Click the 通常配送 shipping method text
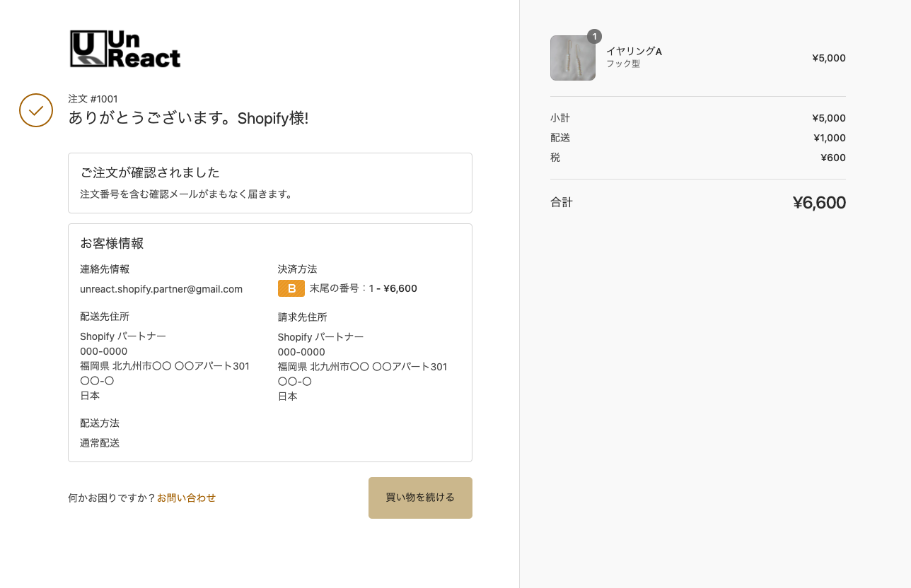Screen dimensions: 911x588 point(100,443)
